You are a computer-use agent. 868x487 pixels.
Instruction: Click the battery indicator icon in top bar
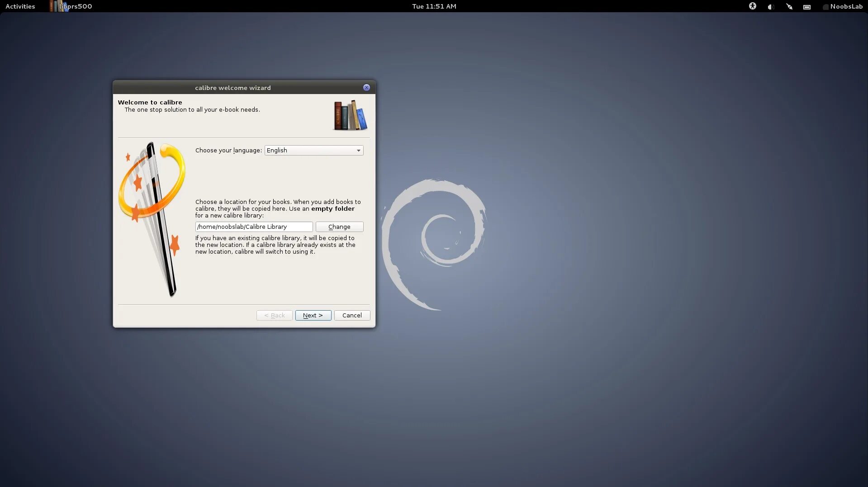pos(807,7)
